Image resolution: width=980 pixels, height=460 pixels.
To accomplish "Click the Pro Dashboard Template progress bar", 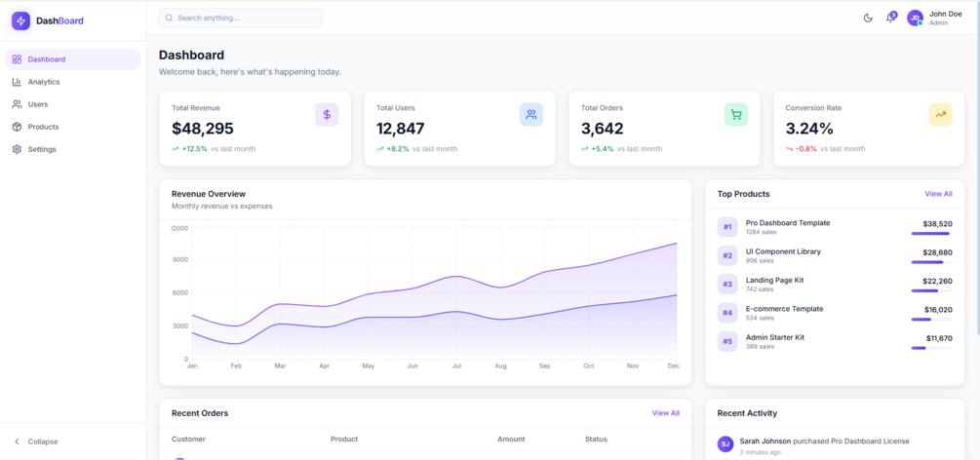I will click(932, 234).
